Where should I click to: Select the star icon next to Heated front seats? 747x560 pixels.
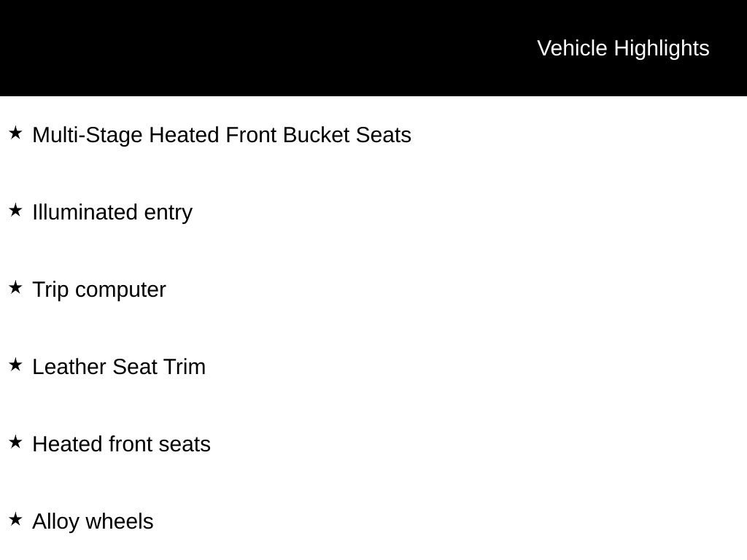click(x=15, y=443)
